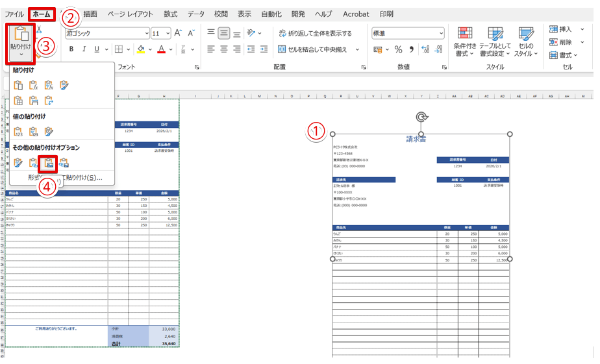
Task: Click the Percent Style icon
Action: (x=399, y=49)
